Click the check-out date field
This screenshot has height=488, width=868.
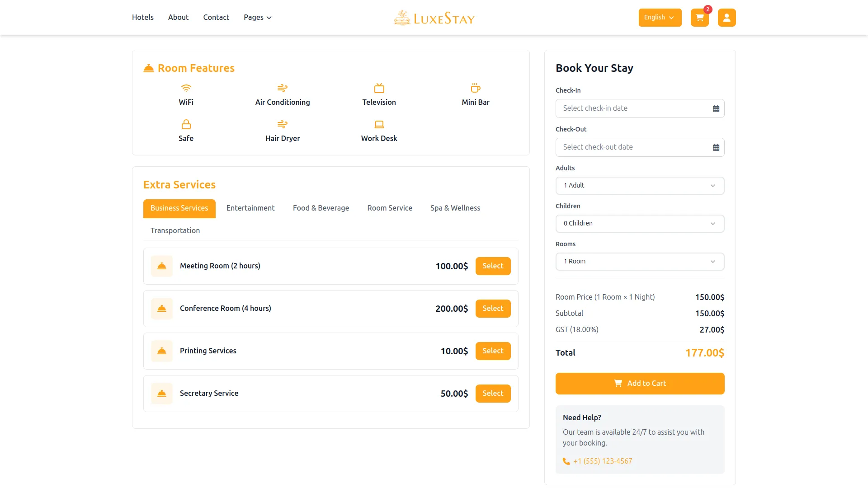click(x=640, y=147)
